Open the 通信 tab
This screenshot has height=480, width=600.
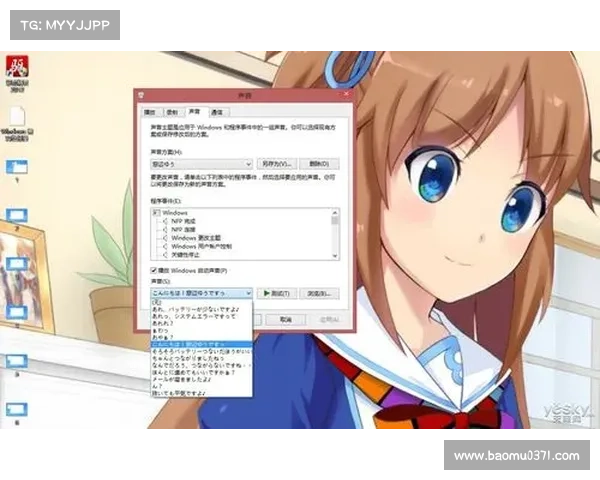(x=216, y=112)
